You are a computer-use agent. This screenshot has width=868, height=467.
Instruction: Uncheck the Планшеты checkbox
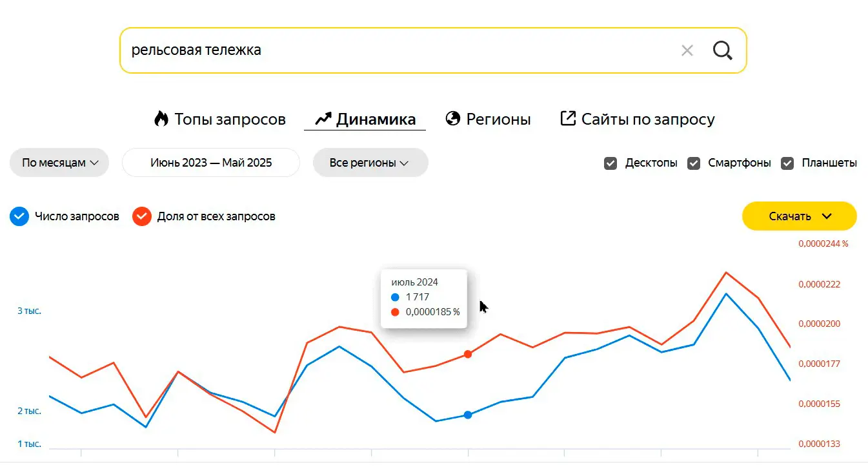click(787, 163)
